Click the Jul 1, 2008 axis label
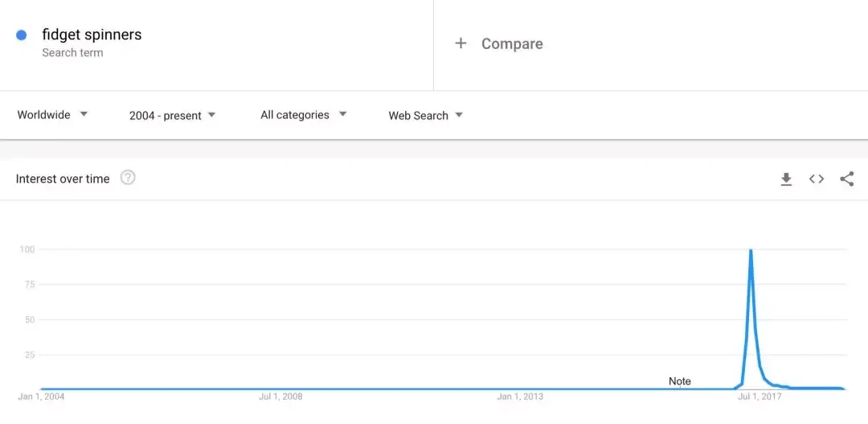The height and width of the screenshot is (424, 868). [x=280, y=397]
